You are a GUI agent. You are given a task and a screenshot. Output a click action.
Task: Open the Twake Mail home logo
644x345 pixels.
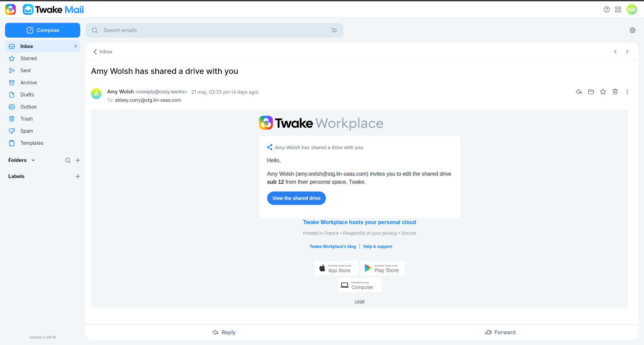[x=53, y=9]
